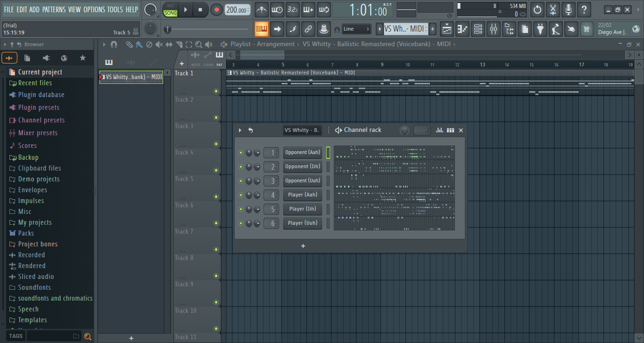Viewport: 644px width, 343px height.
Task: Open the PATTERNS menu
Action: tap(54, 9)
